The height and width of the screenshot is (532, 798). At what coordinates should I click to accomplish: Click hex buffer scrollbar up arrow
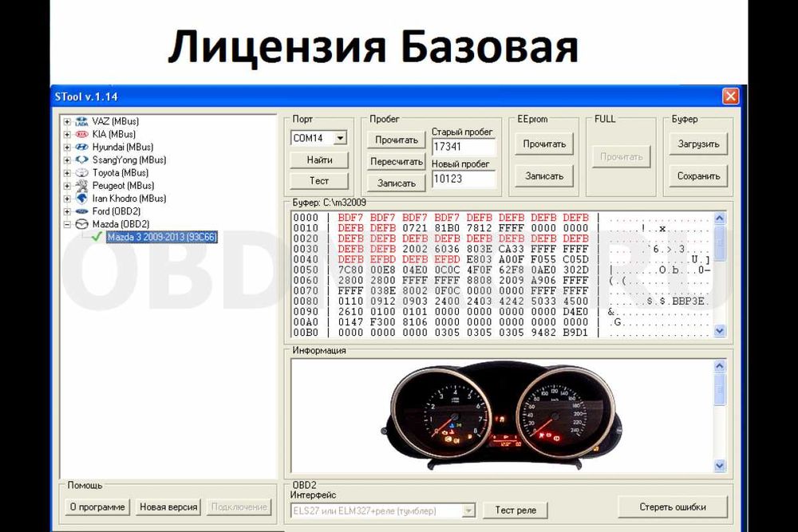tap(720, 219)
